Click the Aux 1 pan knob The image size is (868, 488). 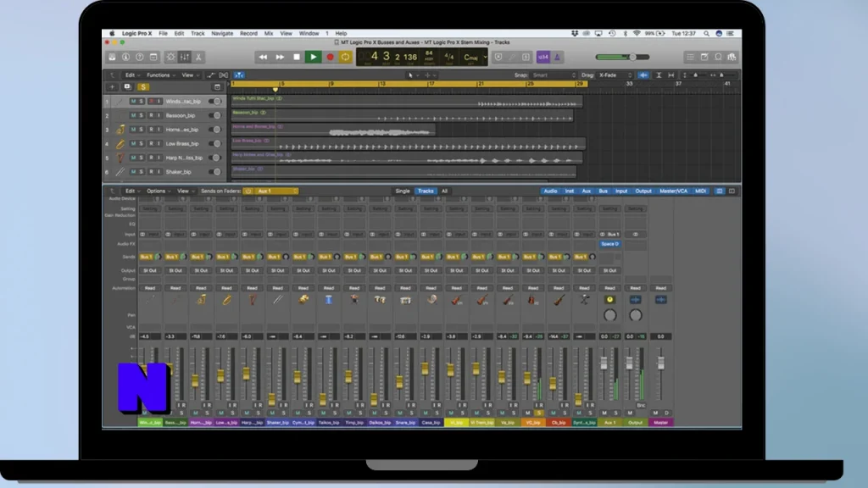(609, 315)
